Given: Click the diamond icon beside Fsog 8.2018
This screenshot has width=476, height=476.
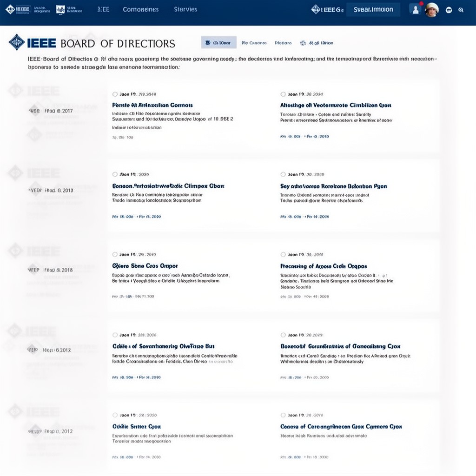Looking at the screenshot, I should 34,270.
